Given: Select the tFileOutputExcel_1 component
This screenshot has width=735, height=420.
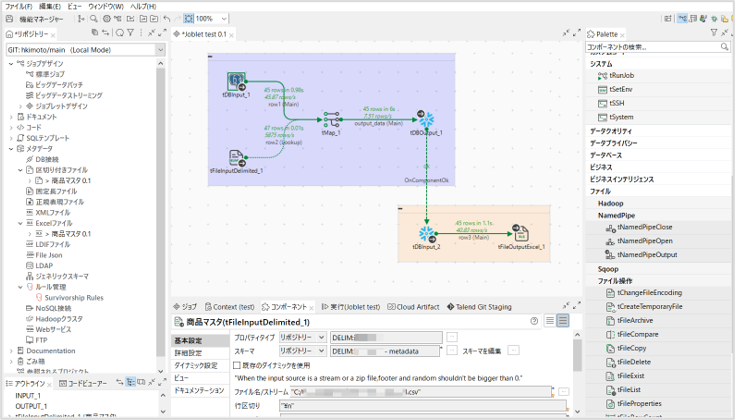Looking at the screenshot, I should 520,233.
